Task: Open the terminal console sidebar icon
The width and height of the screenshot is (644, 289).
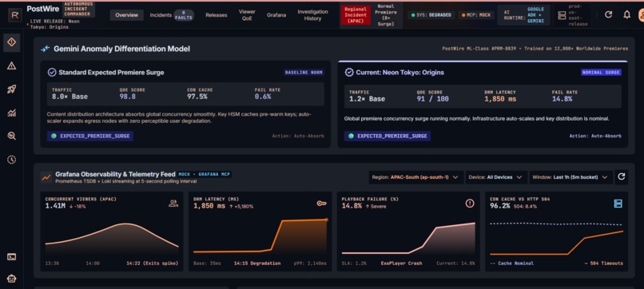Action: [11, 257]
